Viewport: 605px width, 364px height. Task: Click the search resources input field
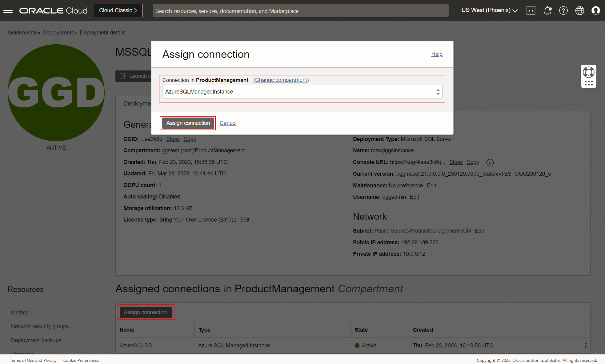pos(300,11)
